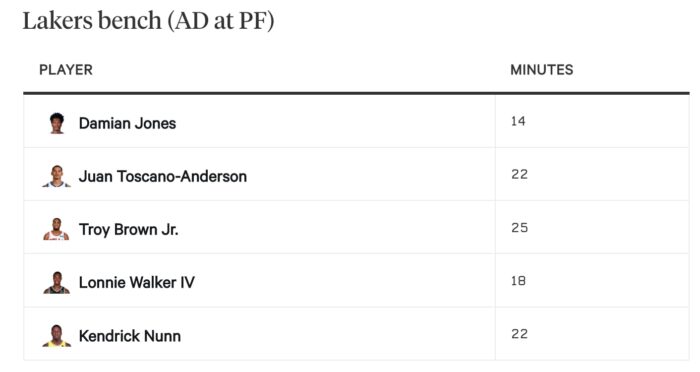Select Troy Brown Jr. minutes value 25
700x372 pixels.
[520, 228]
